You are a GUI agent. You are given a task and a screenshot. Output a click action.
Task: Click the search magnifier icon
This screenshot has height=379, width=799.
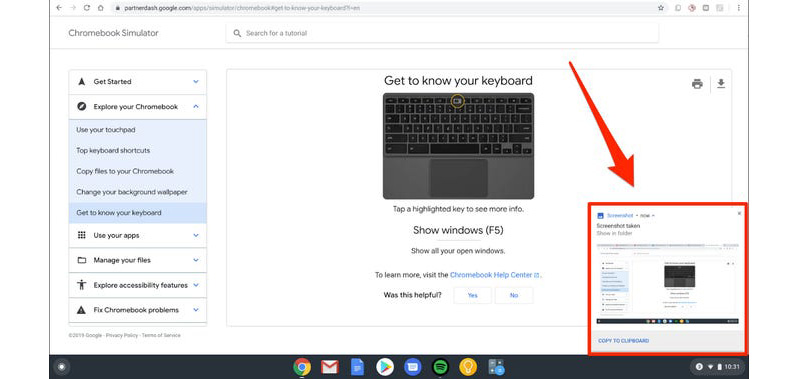click(237, 33)
